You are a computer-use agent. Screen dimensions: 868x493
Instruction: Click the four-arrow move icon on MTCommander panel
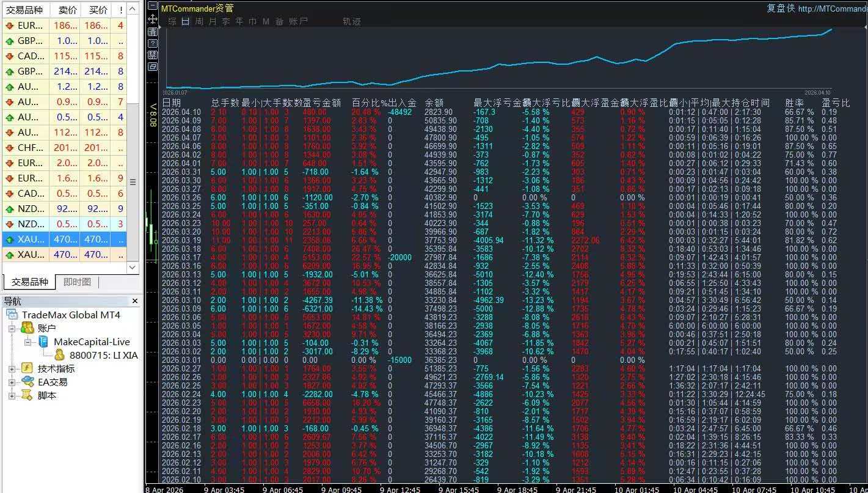tap(153, 20)
